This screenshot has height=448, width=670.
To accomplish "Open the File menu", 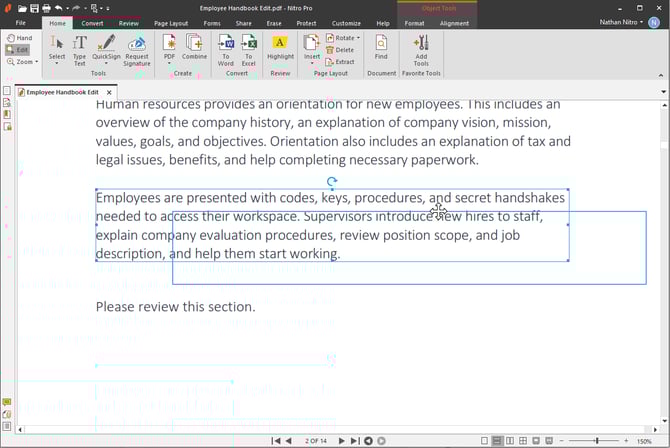I will pyautogui.click(x=20, y=23).
